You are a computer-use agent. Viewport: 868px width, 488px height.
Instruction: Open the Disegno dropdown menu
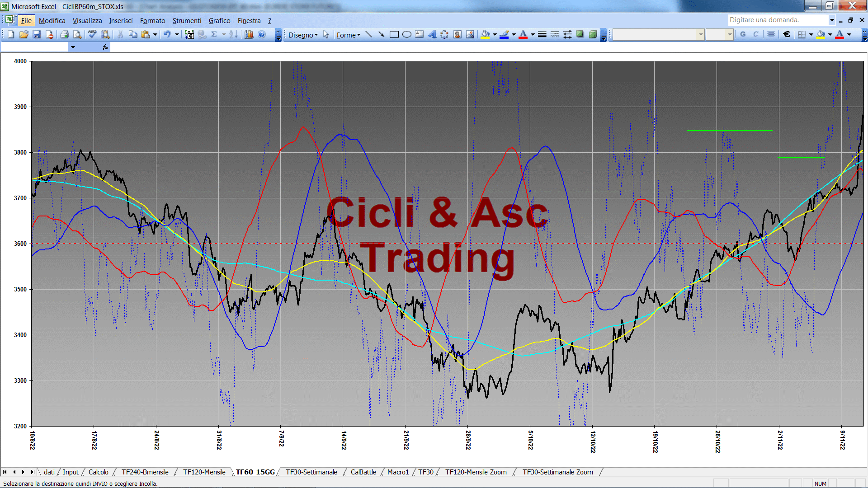click(303, 35)
